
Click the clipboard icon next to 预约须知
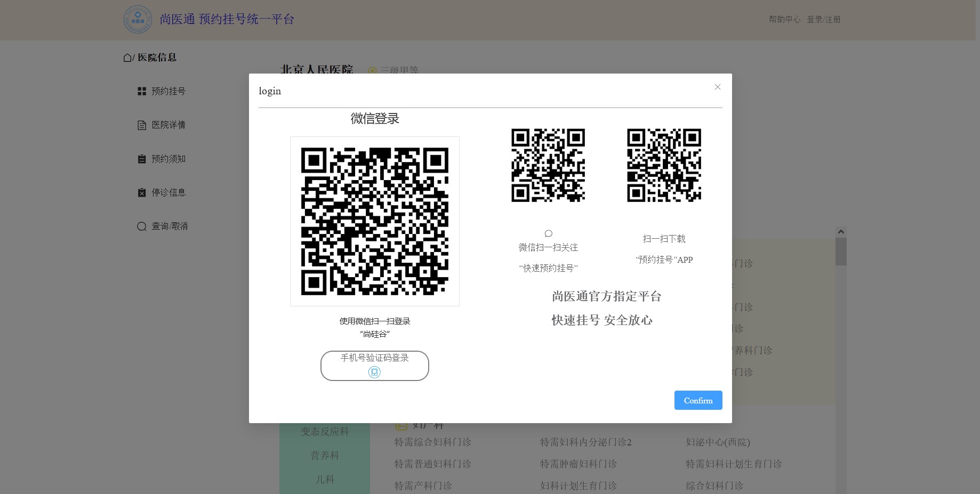coord(142,159)
